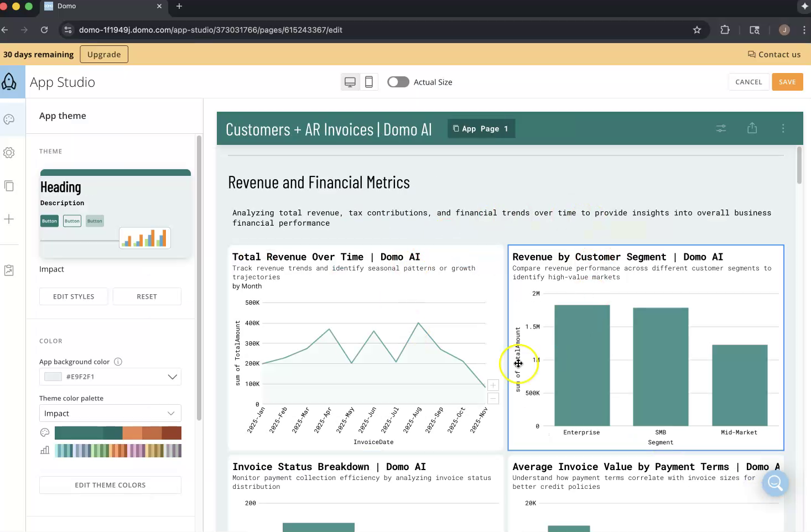Open the browser extensions puzzle icon
811x532 pixels.
[x=725, y=30]
